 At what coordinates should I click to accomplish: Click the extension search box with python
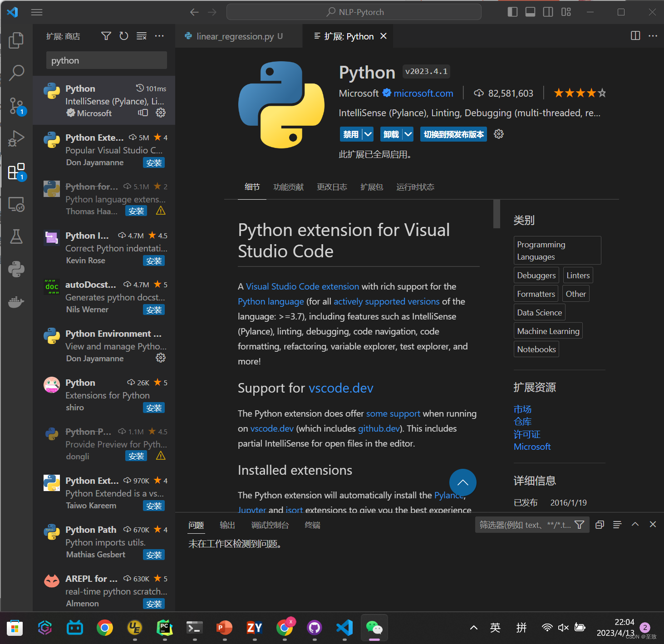pos(107,60)
